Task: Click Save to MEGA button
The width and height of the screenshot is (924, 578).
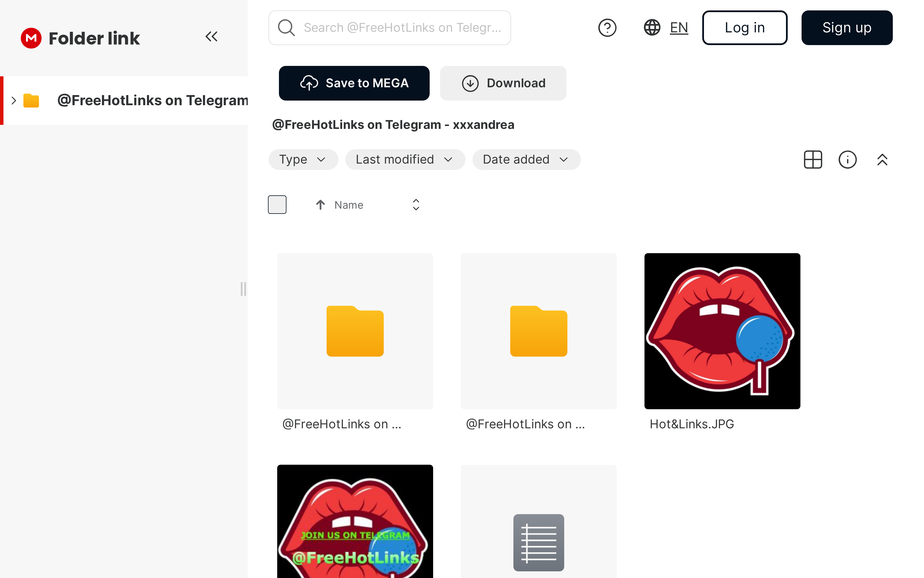Action: pos(354,83)
